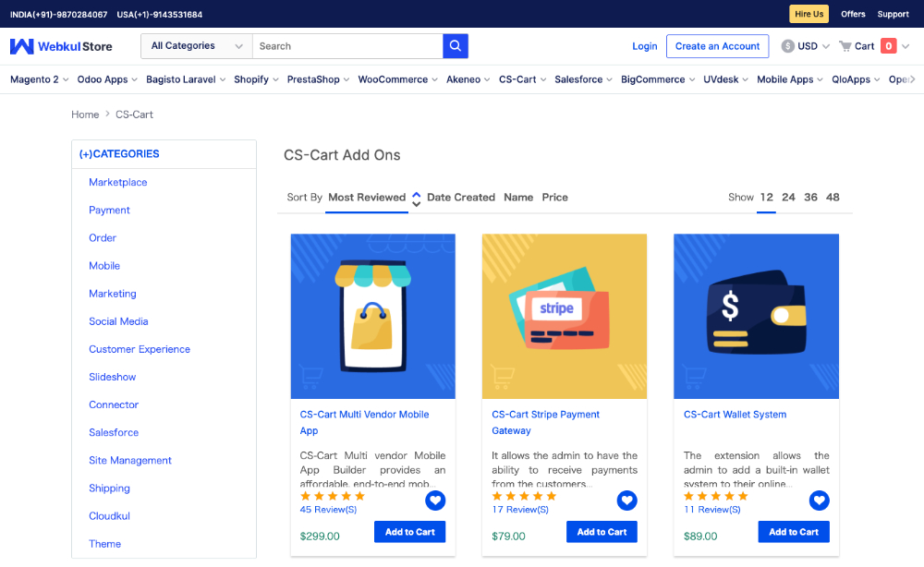This screenshot has width=924, height=567.
Task: Click the red cart count badge
Action: click(889, 46)
